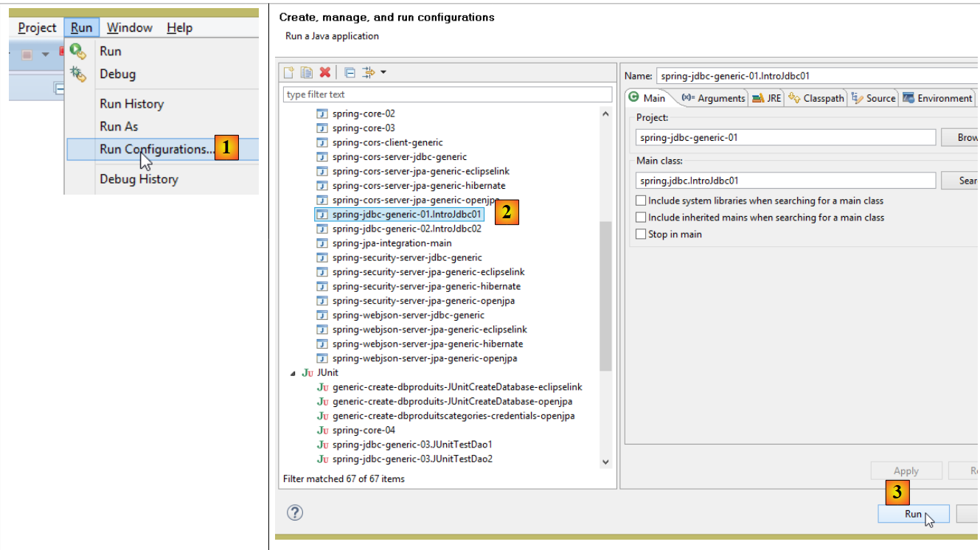The width and height of the screenshot is (980, 550).
Task: Click the disabled Apply button
Action: (x=906, y=471)
